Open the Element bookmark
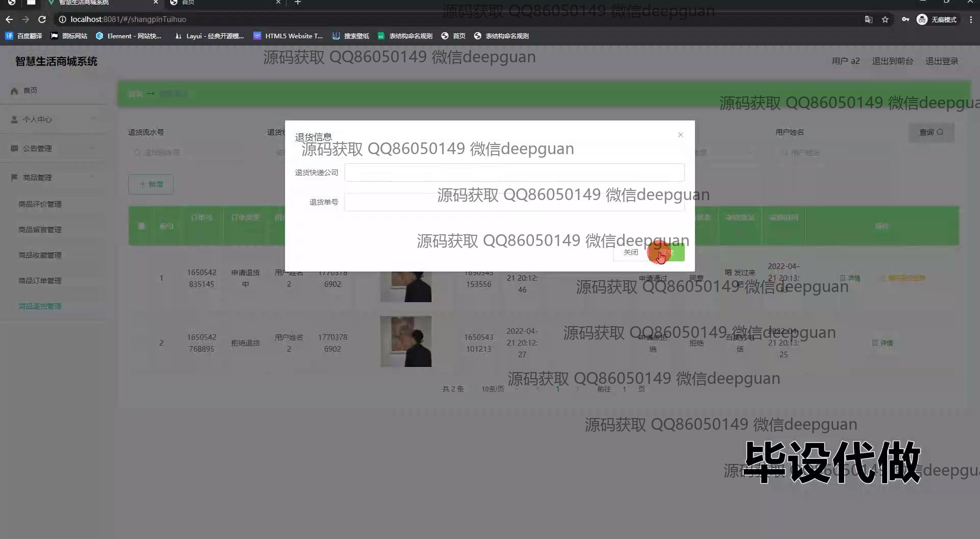Viewport: 980px width, 539px height. (x=129, y=36)
